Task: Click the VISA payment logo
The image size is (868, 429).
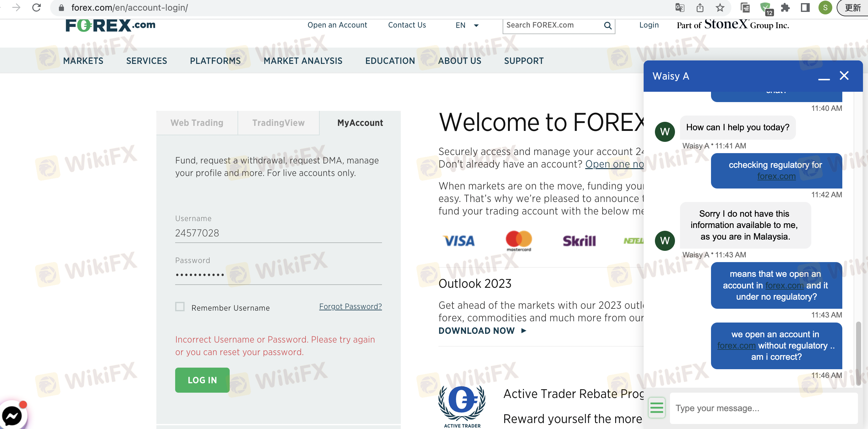Action: tap(459, 241)
